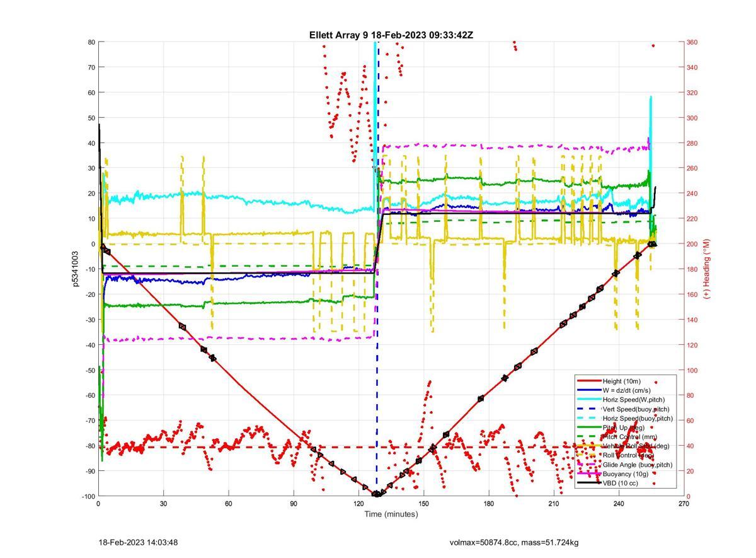Screen dimensions: 756x558
Task: Select left y-axis tick label "-100"
Action: 88,496
